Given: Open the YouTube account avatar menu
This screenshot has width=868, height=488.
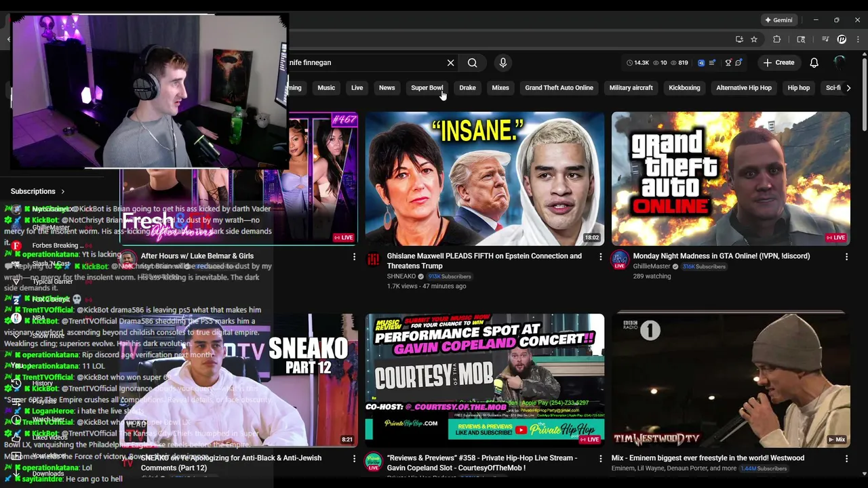Looking at the screenshot, I should coord(840,63).
